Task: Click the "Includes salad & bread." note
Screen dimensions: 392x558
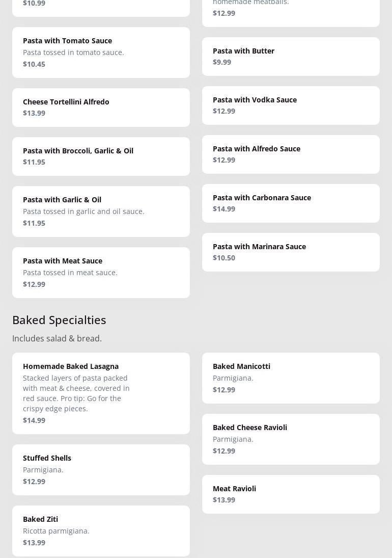Action: pos(57,338)
